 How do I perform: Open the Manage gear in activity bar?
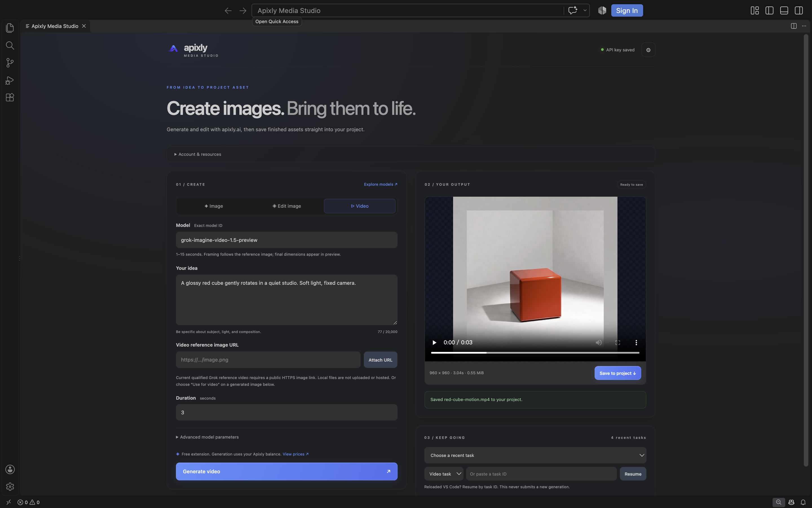pyautogui.click(x=10, y=487)
